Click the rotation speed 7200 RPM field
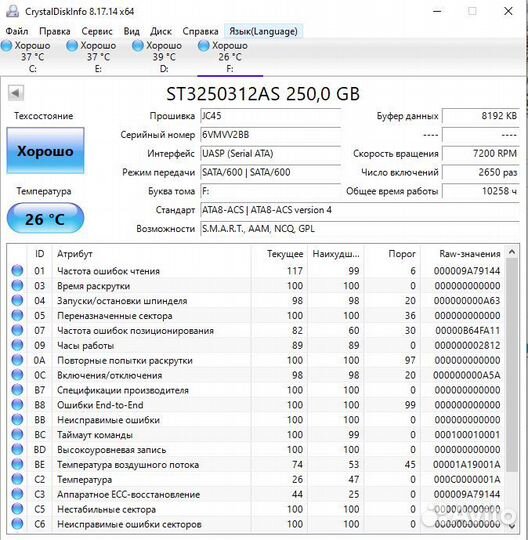Image resolution: width=528 pixels, height=540 pixels. [x=481, y=153]
